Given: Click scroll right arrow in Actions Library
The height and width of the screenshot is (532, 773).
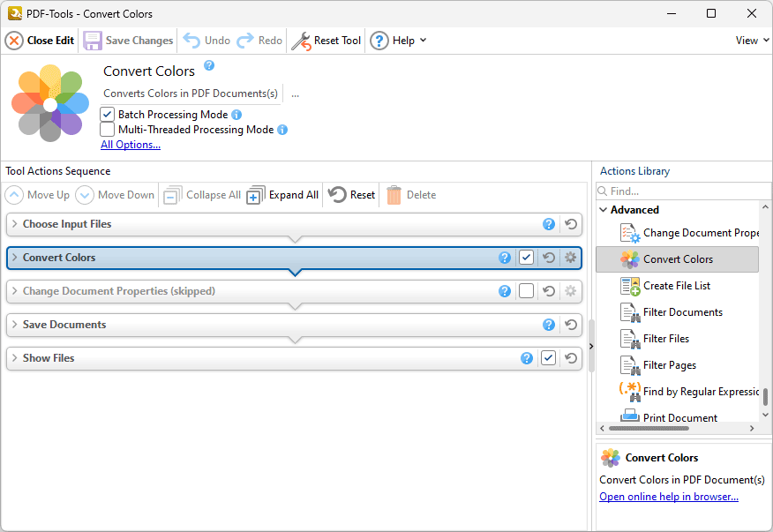Looking at the screenshot, I should (x=752, y=429).
